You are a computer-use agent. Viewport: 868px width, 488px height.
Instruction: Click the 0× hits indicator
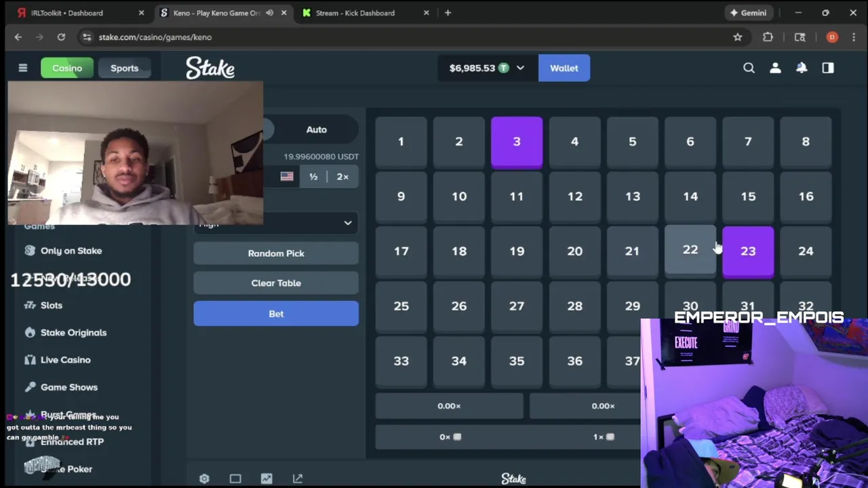click(450, 437)
